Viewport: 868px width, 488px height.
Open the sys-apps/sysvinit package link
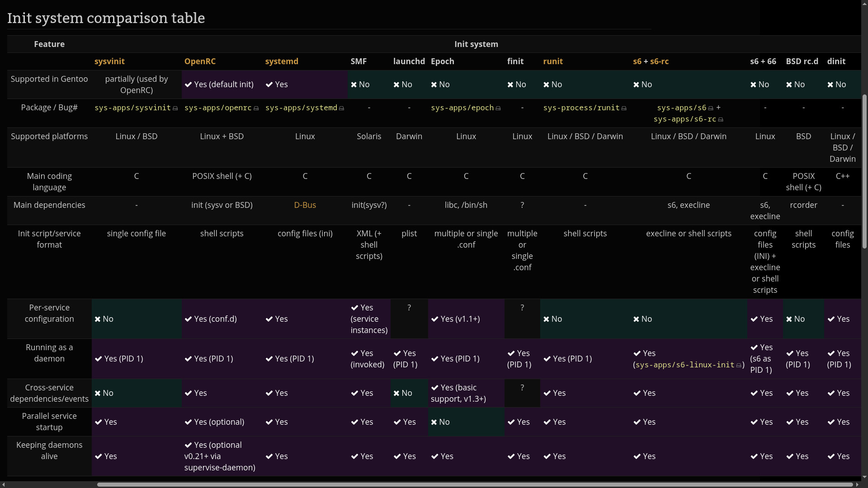[132, 108]
